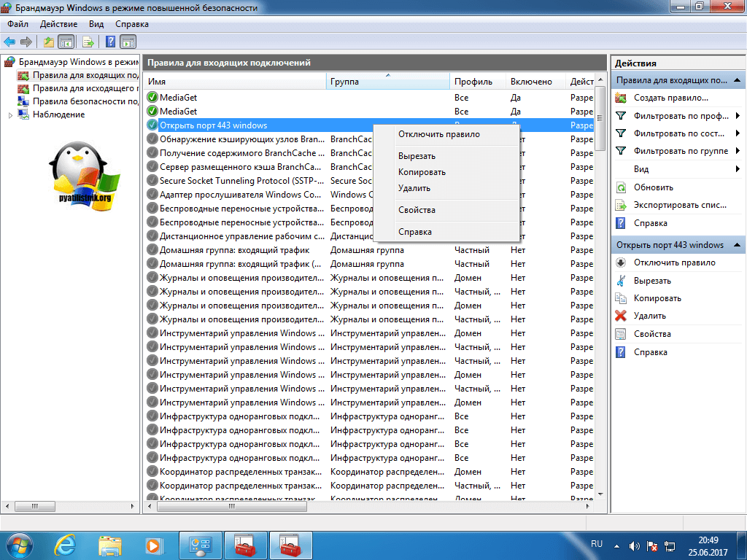Select Правила для исходящего подключения tree item
747x560 pixels.
(85, 88)
